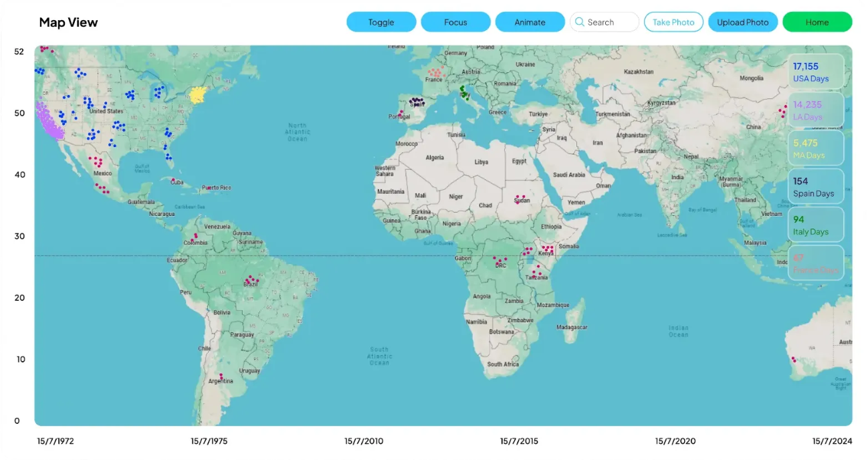
Task: Click the Madagascar map label
Action: pyautogui.click(x=572, y=327)
